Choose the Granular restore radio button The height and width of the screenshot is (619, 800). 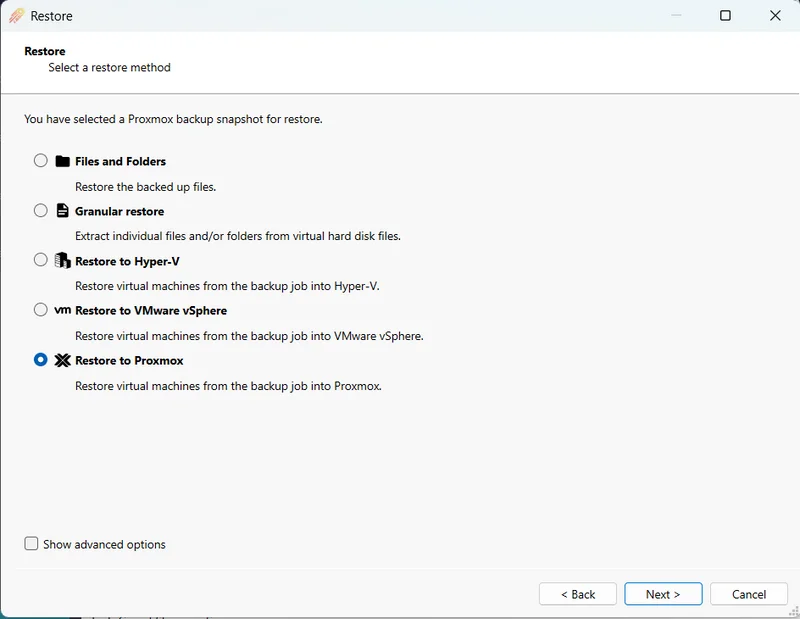pyautogui.click(x=41, y=210)
